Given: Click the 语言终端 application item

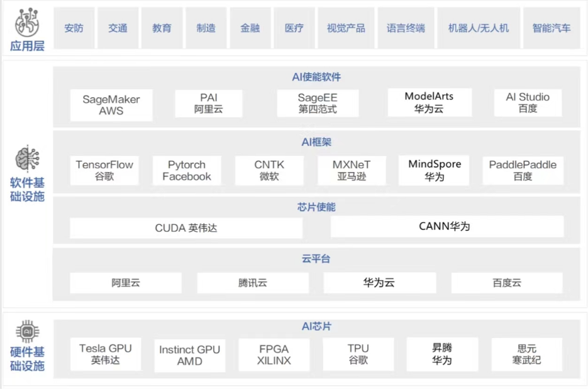Looking at the screenshot, I should pyautogui.click(x=405, y=27).
